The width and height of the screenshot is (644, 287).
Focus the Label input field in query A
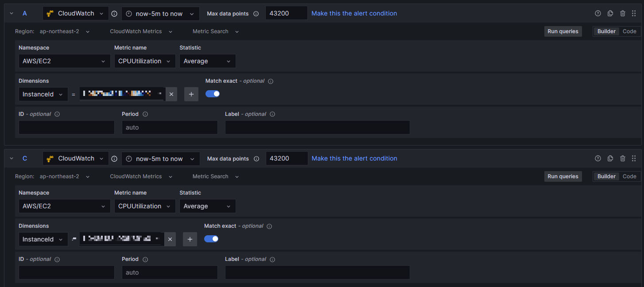[318, 127]
